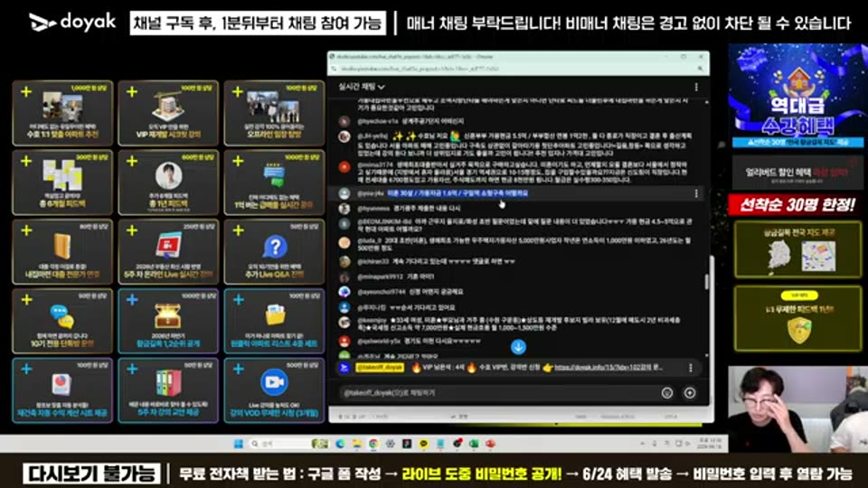Click the chat bubble icon on 급매물 실시간 공유 card

coord(274,176)
